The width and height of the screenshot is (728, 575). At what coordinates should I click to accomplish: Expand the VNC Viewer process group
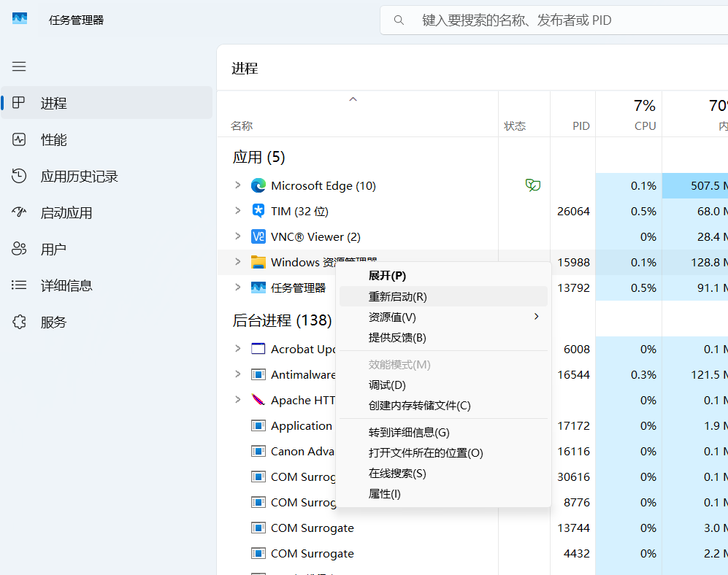pyautogui.click(x=238, y=236)
